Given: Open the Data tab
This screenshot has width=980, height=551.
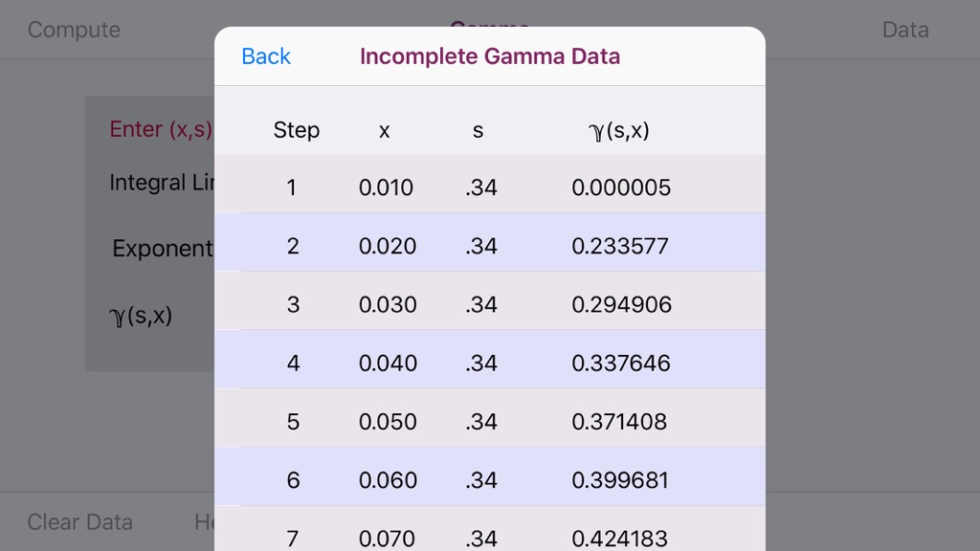Looking at the screenshot, I should (905, 30).
